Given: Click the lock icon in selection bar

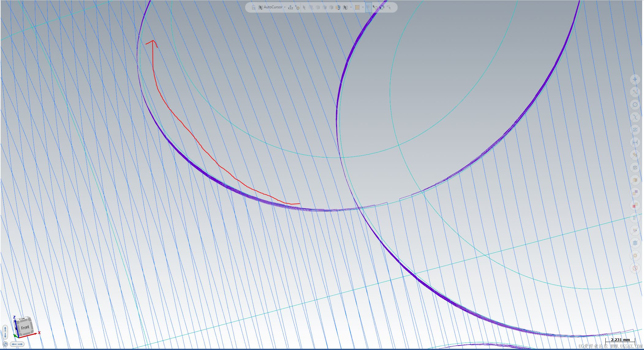Looking at the screenshot, I should (x=254, y=7).
